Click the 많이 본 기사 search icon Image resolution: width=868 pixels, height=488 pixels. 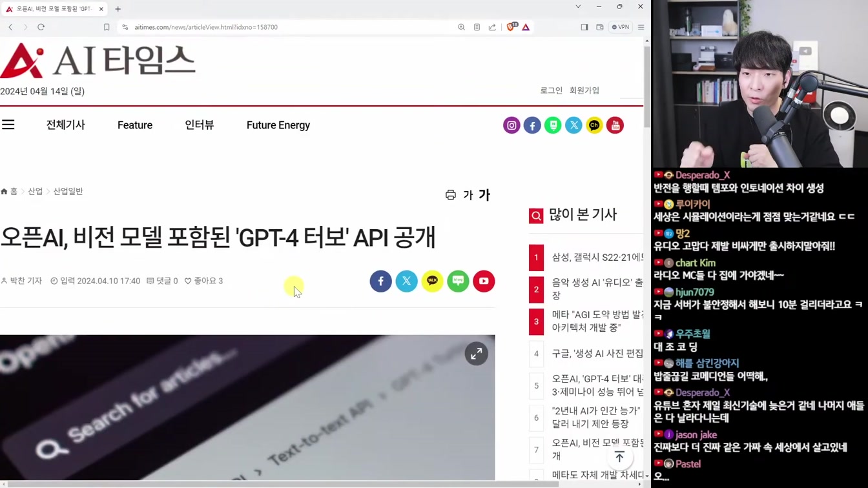tap(536, 216)
